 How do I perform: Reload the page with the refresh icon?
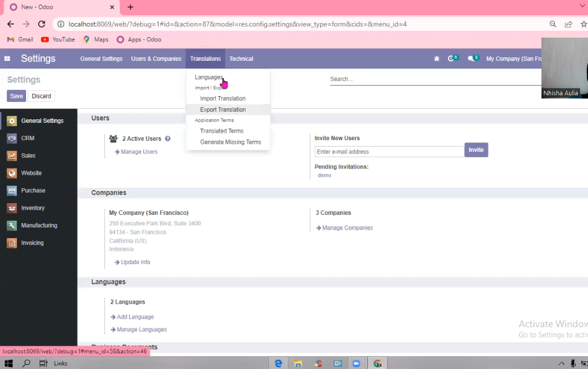42,24
